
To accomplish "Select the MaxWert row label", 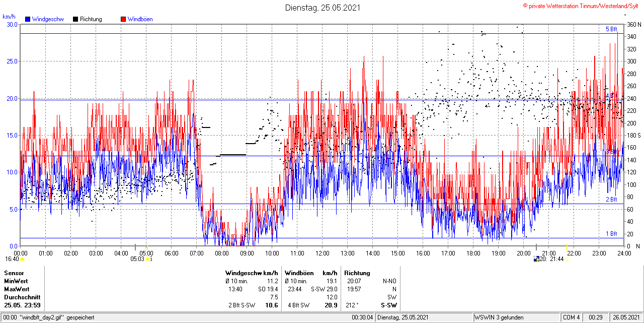I will (x=17, y=289).
